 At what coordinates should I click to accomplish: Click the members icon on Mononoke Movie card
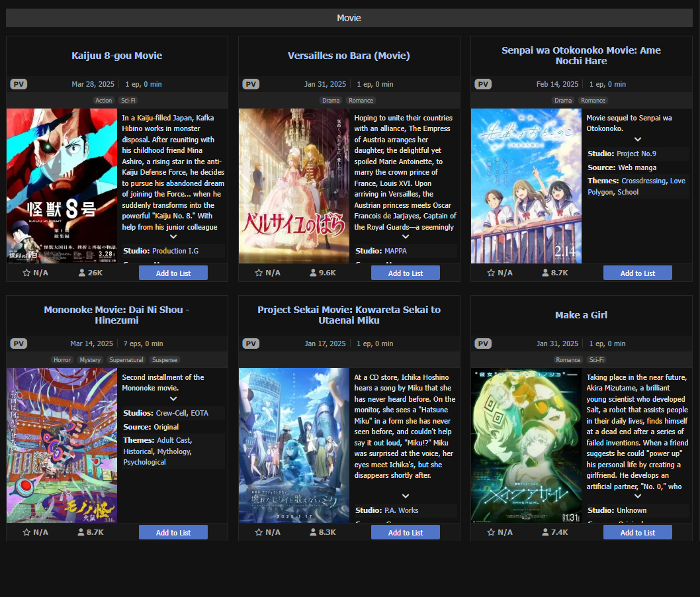pos(81,532)
